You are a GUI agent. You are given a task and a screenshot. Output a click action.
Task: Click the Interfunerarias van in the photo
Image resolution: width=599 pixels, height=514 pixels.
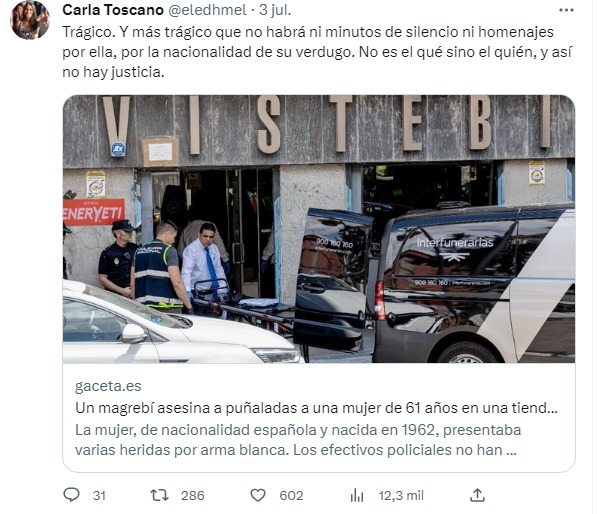474,284
